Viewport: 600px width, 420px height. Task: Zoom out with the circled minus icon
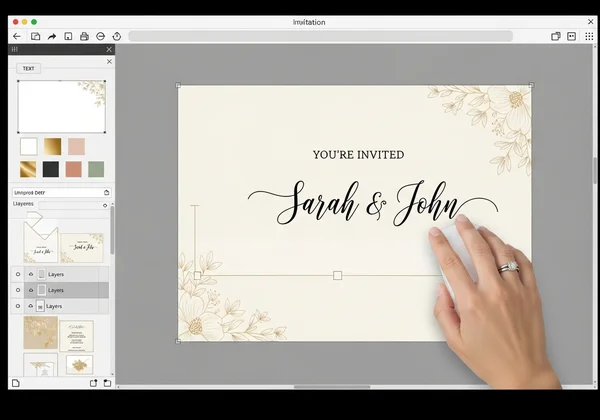pyautogui.click(x=100, y=36)
